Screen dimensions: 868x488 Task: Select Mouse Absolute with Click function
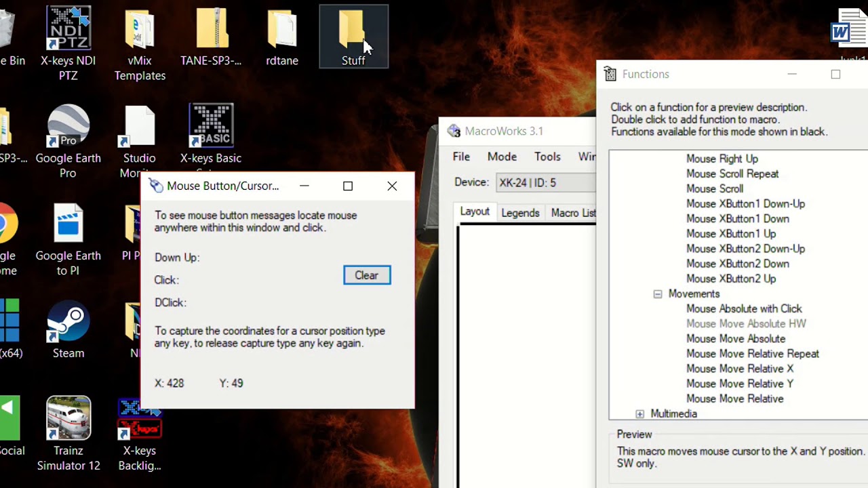(744, 308)
